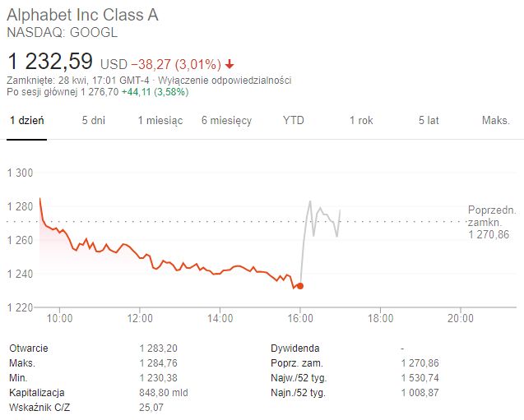Switch chart to "1 rok"

[361, 120]
